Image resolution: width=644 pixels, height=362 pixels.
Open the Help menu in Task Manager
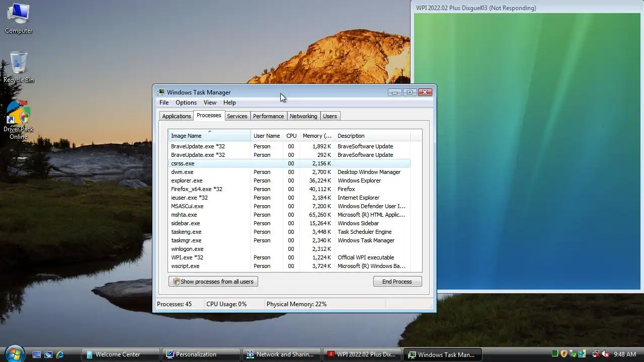(x=229, y=103)
